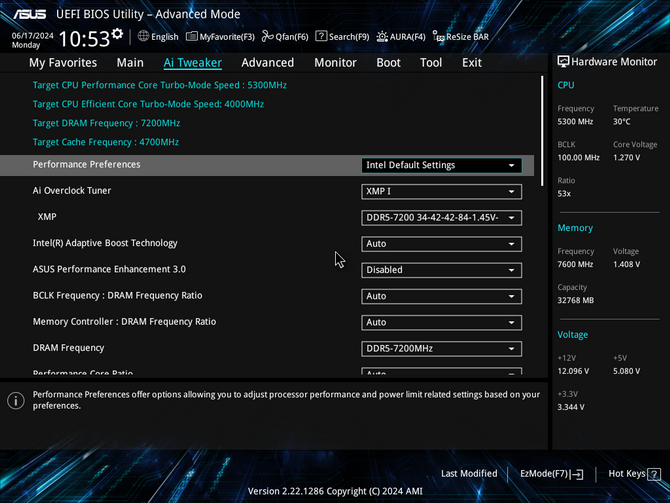Screen dimensions: 670x503
Task: Click the ASUS logo
Action: 29,14
